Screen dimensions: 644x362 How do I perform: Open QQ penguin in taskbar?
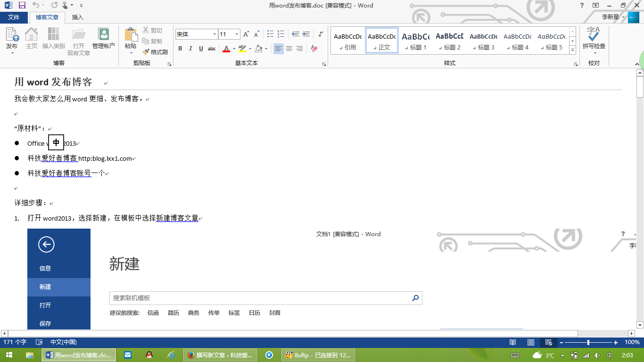[x=149, y=355]
